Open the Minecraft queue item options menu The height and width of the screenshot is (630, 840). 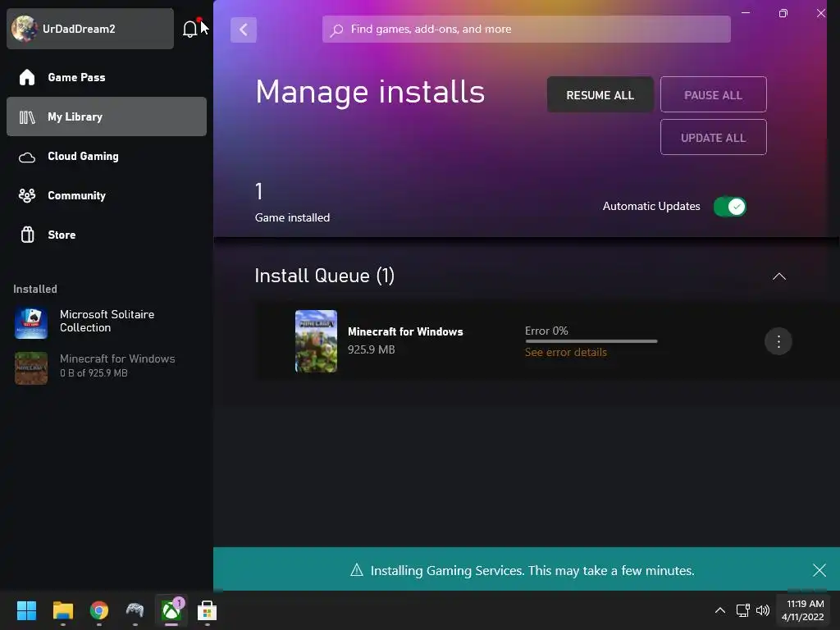(x=778, y=341)
